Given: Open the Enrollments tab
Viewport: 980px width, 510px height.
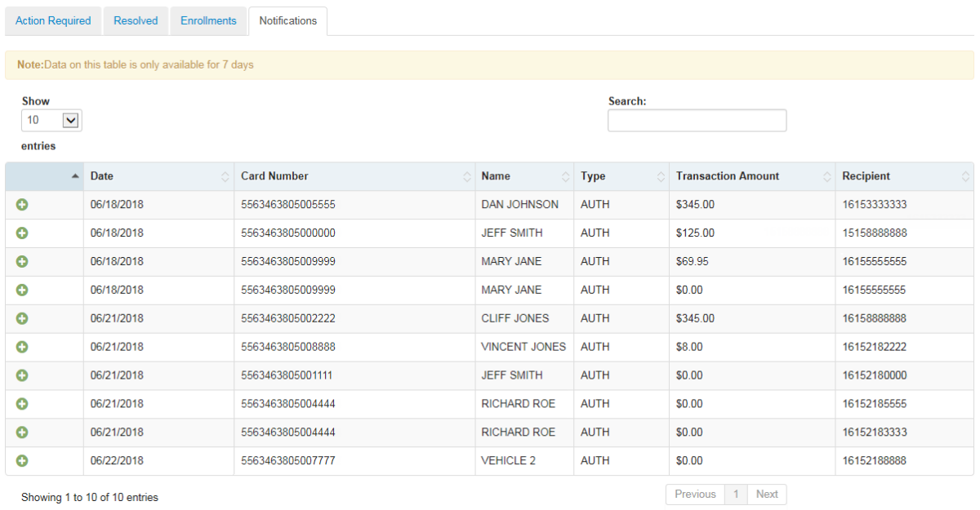Looking at the screenshot, I should (208, 20).
